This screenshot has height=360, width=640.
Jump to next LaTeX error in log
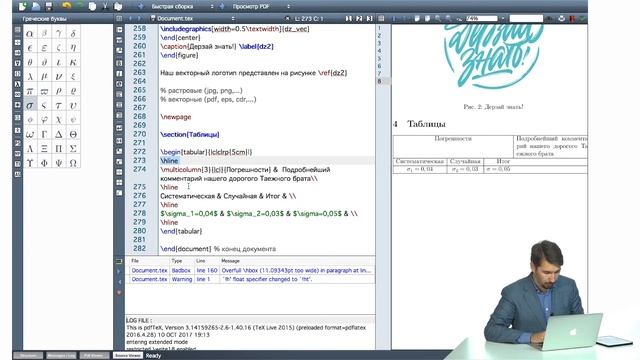119,271
